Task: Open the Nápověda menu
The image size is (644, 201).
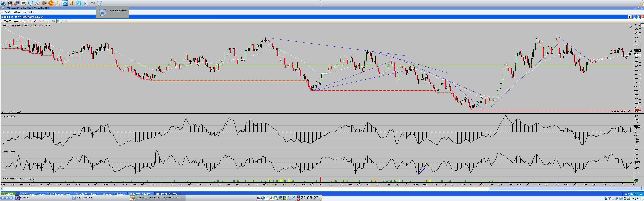Action: (x=29, y=12)
